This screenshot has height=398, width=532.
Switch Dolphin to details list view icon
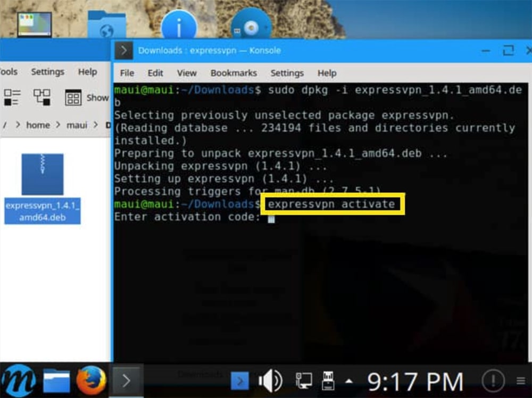(12, 97)
